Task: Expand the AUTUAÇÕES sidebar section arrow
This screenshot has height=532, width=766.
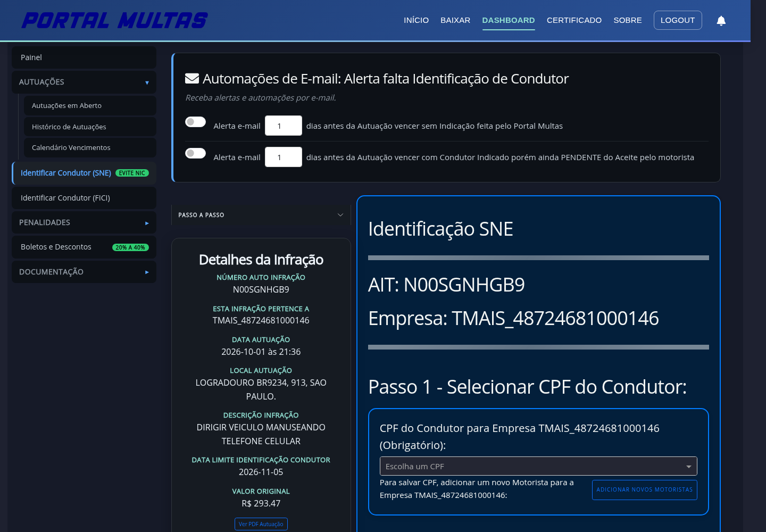Action: (147, 82)
